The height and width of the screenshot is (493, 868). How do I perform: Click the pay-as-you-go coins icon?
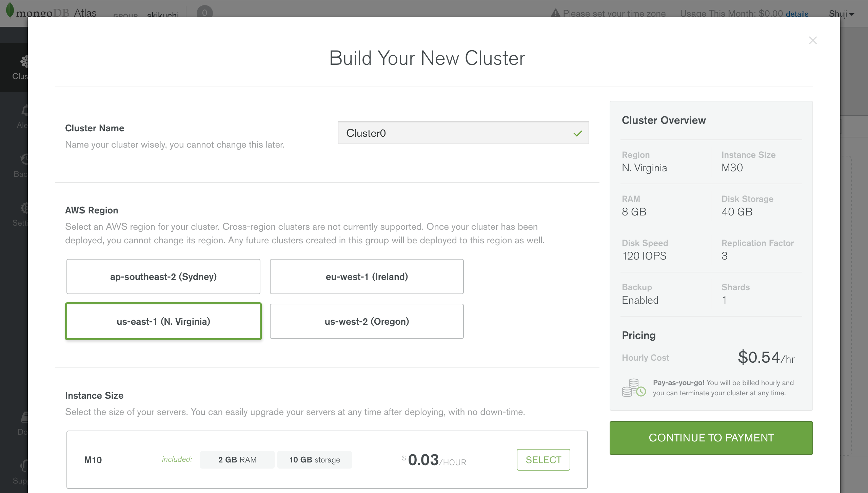(x=633, y=388)
